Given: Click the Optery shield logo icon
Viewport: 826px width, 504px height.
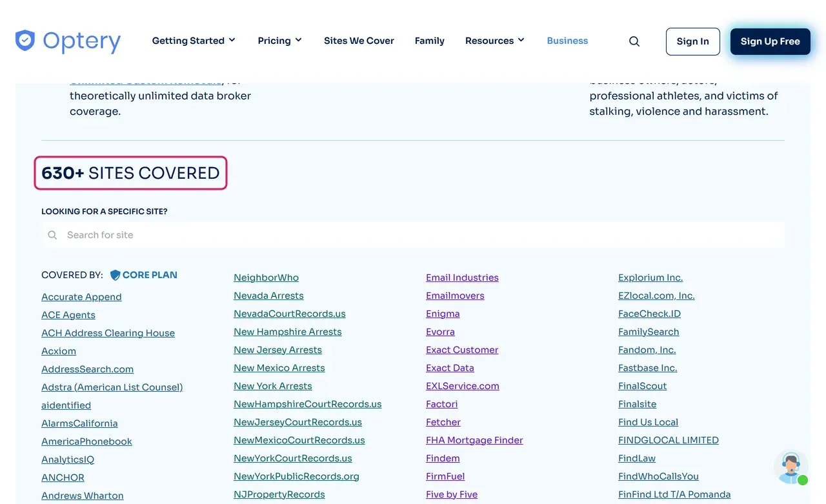Looking at the screenshot, I should [25, 41].
